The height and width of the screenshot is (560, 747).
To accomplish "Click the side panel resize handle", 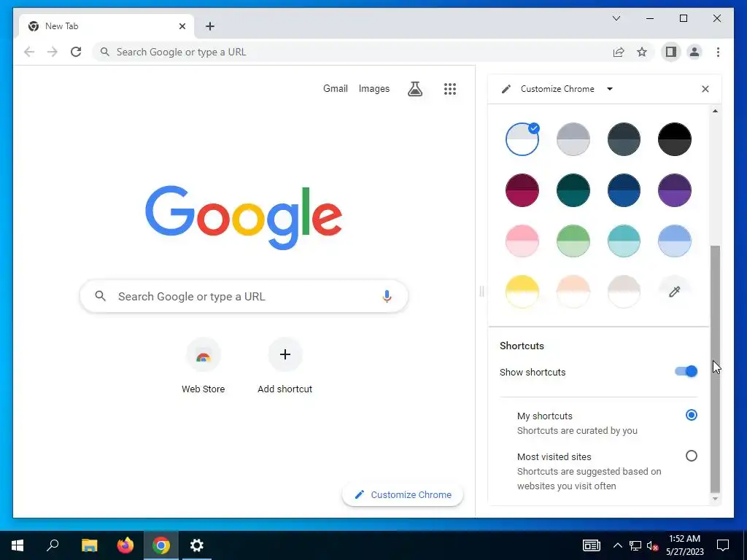I will pos(481,291).
